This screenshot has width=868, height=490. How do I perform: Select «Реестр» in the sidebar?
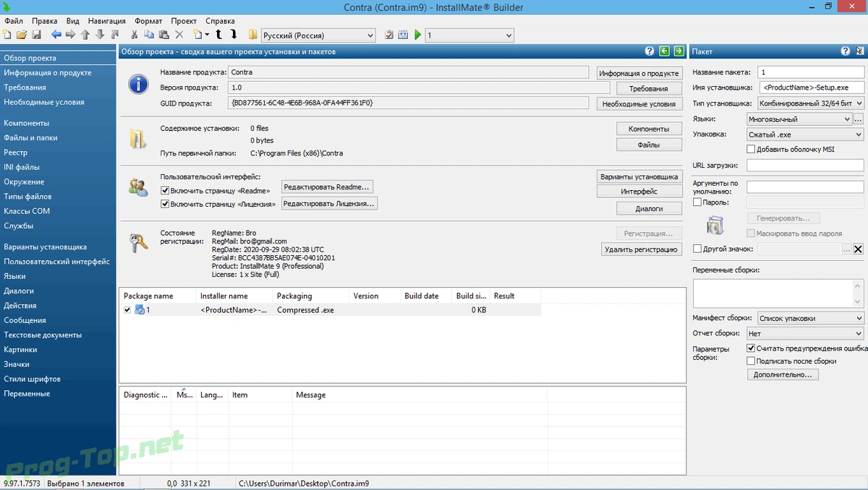[x=15, y=152]
